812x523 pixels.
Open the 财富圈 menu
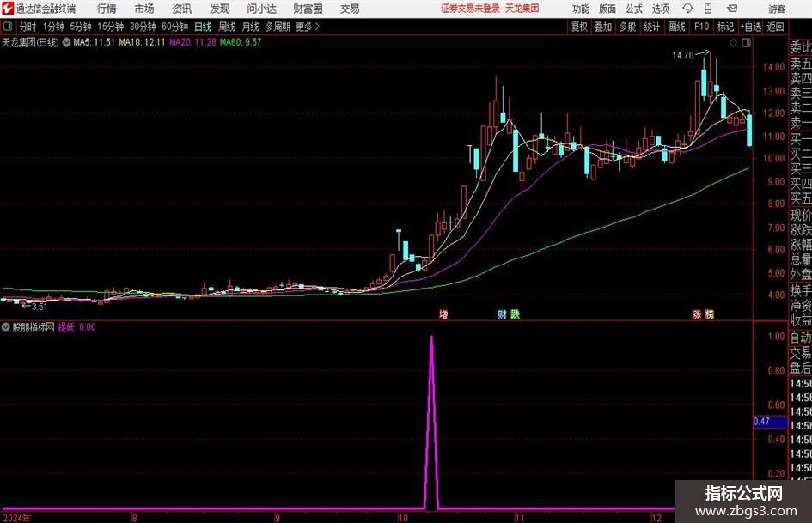308,9
